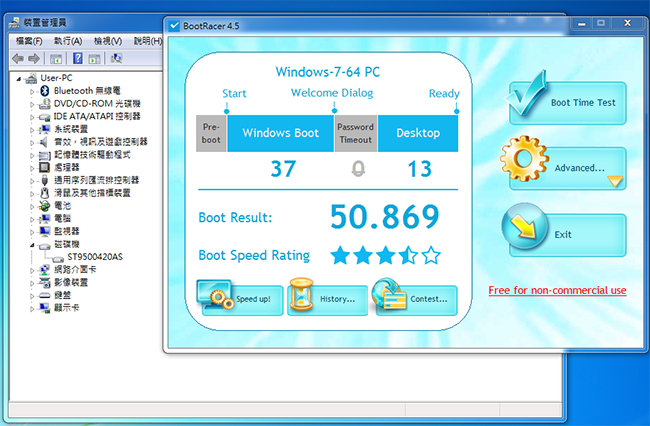The image size is (650, 426).
Task: Open the Advanced dropdown arrow
Action: [613, 181]
